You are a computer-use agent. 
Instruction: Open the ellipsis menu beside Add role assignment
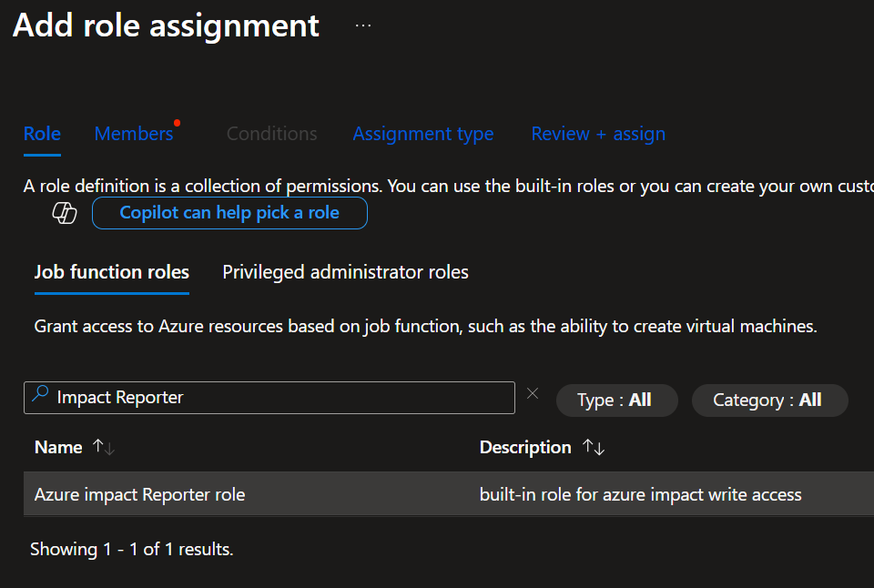point(363,25)
